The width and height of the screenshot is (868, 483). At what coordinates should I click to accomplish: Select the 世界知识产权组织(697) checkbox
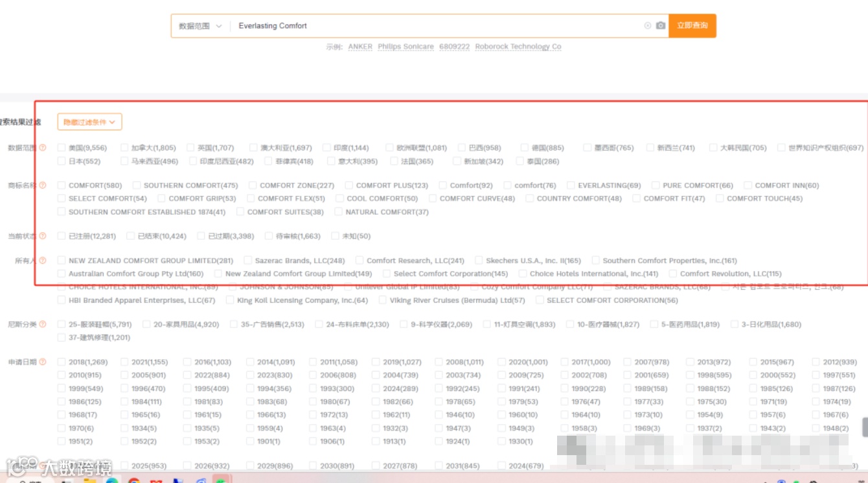pyautogui.click(x=781, y=148)
